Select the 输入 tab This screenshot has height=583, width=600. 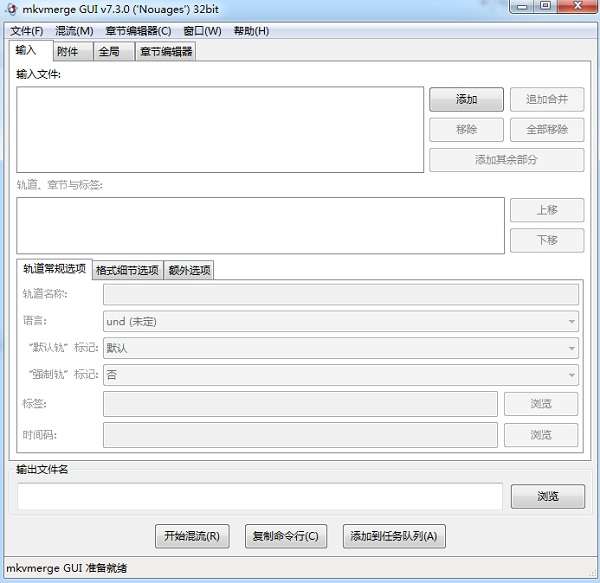31,50
